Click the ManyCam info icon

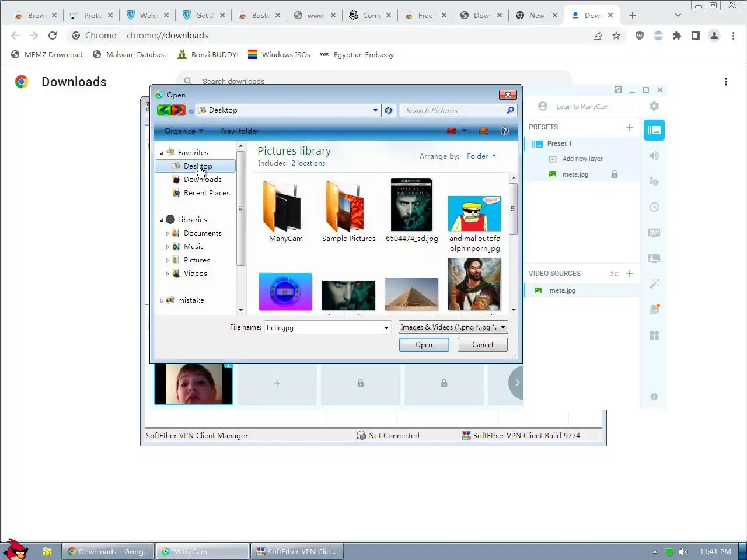point(654,397)
